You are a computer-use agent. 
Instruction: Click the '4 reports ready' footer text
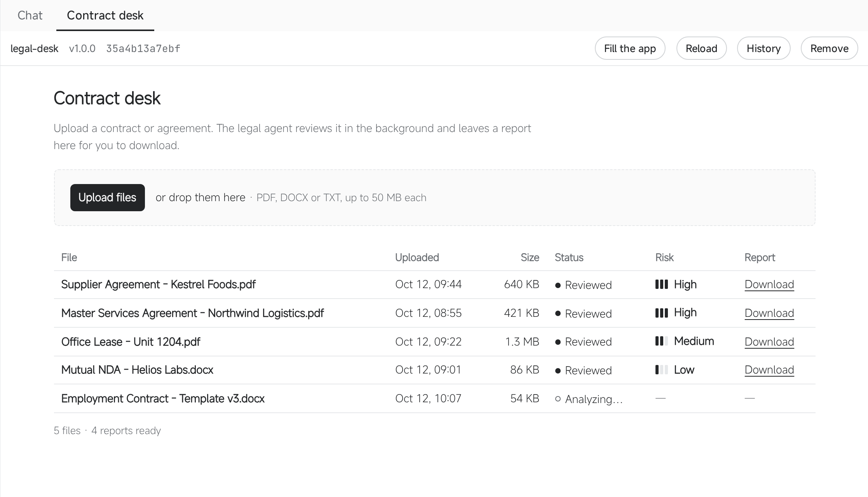[126, 431]
